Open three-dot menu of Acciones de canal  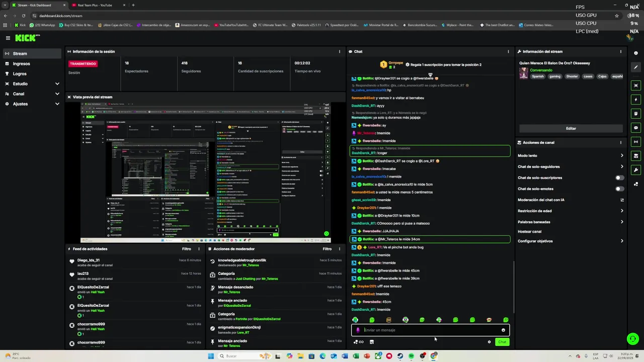click(x=620, y=142)
